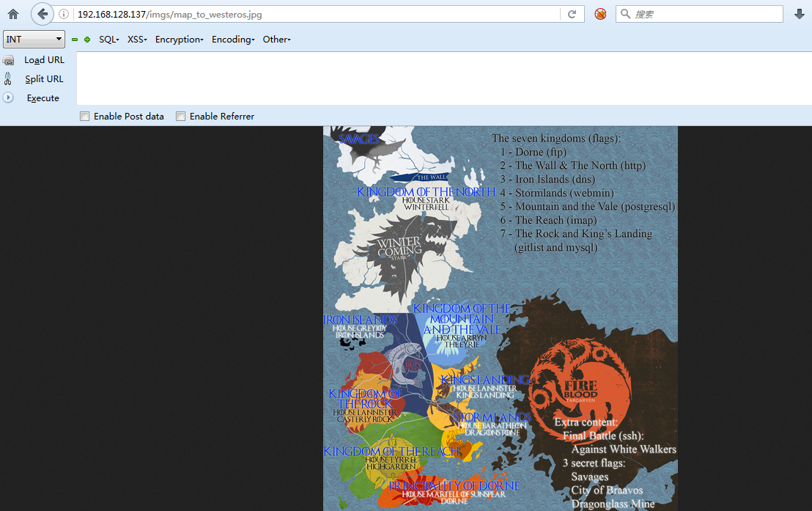812x511 pixels.
Task: Click the green plus HackBar icon
Action: tap(87, 40)
